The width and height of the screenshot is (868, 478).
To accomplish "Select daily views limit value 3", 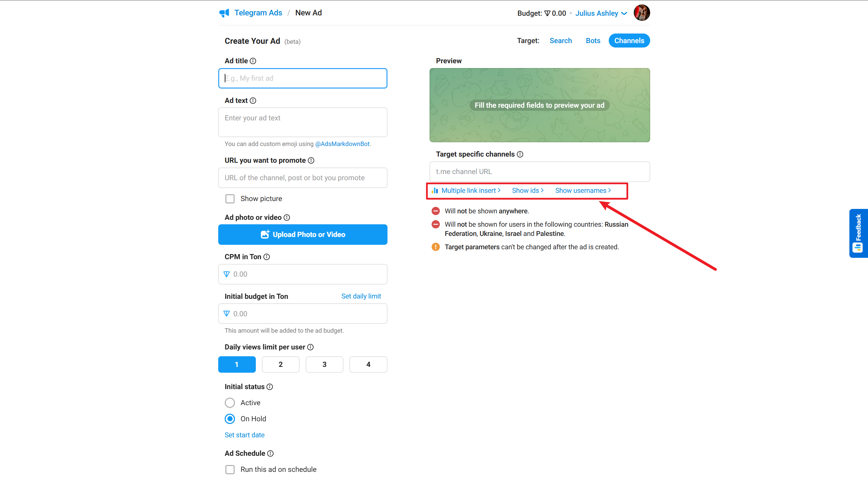I will 325,364.
